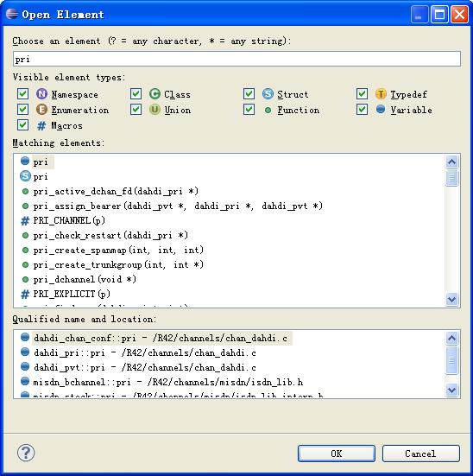Click the green Class C icon
This screenshot has width=473, height=476.
155,94
